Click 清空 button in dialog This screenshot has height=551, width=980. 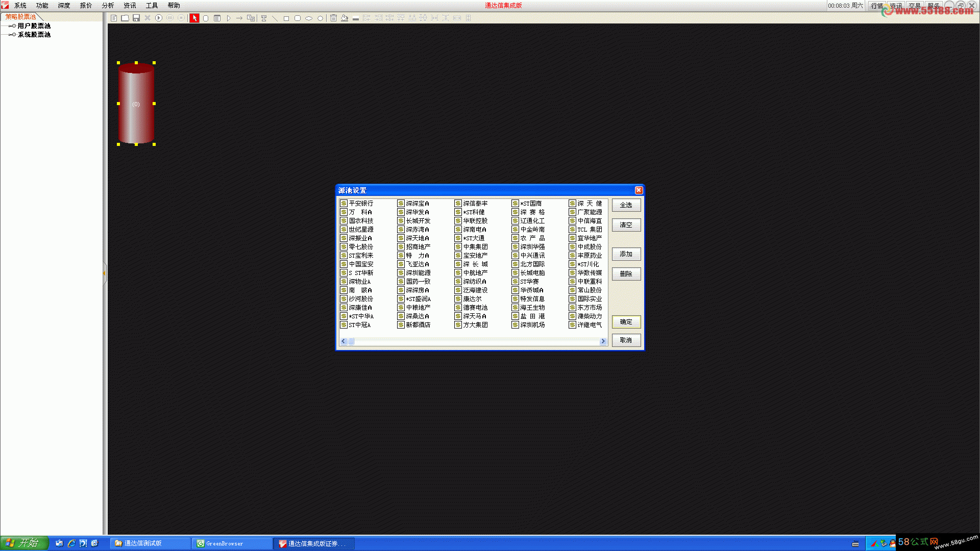(x=626, y=225)
